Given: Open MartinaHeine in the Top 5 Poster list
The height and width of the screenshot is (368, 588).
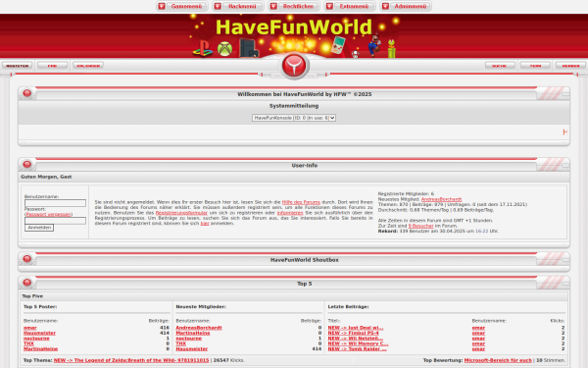Looking at the screenshot, I should click(x=40, y=348).
